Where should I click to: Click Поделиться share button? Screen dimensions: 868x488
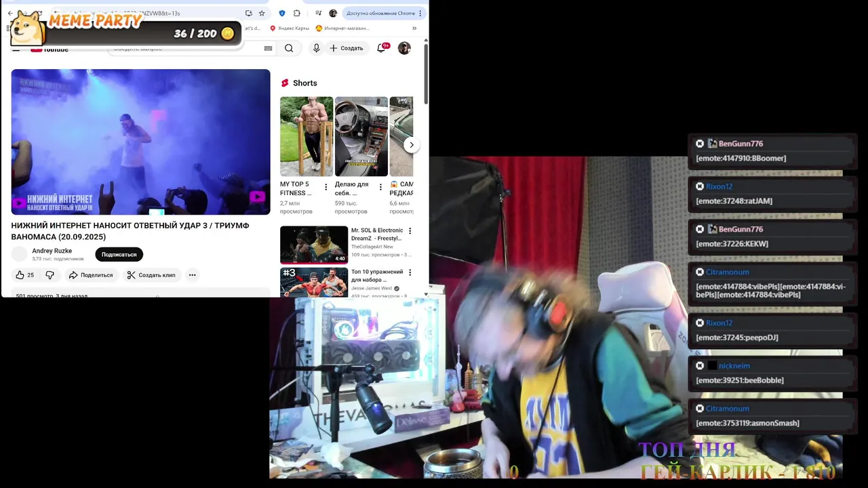(x=91, y=275)
